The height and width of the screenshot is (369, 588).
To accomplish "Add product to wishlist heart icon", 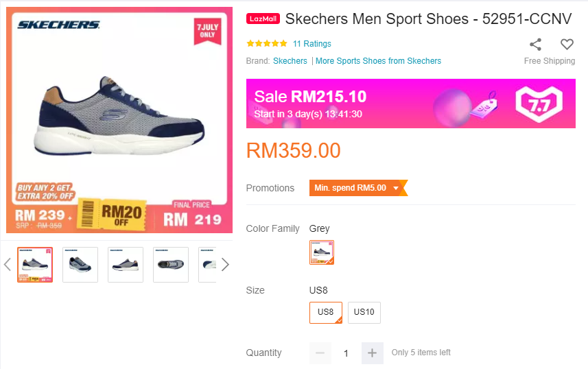I will click(567, 45).
